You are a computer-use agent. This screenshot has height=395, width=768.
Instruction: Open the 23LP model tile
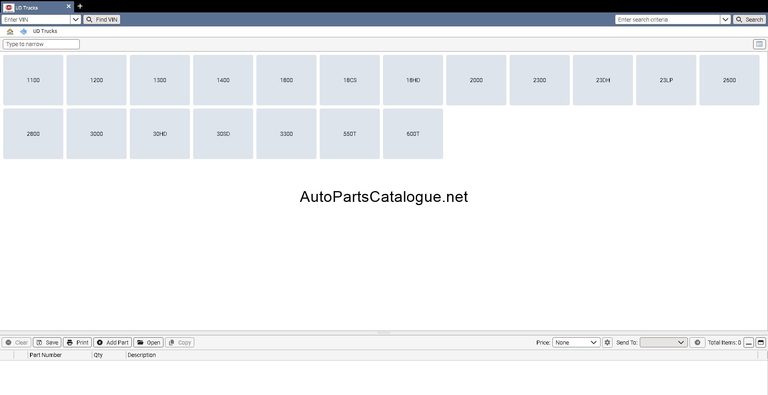(666, 80)
